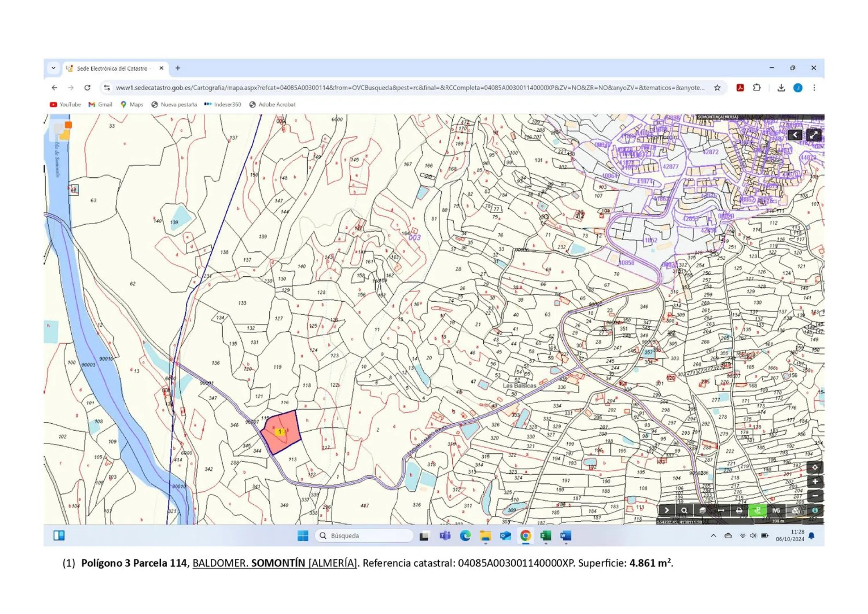Click the Windows taskbar Búsqueda search box

(364, 535)
